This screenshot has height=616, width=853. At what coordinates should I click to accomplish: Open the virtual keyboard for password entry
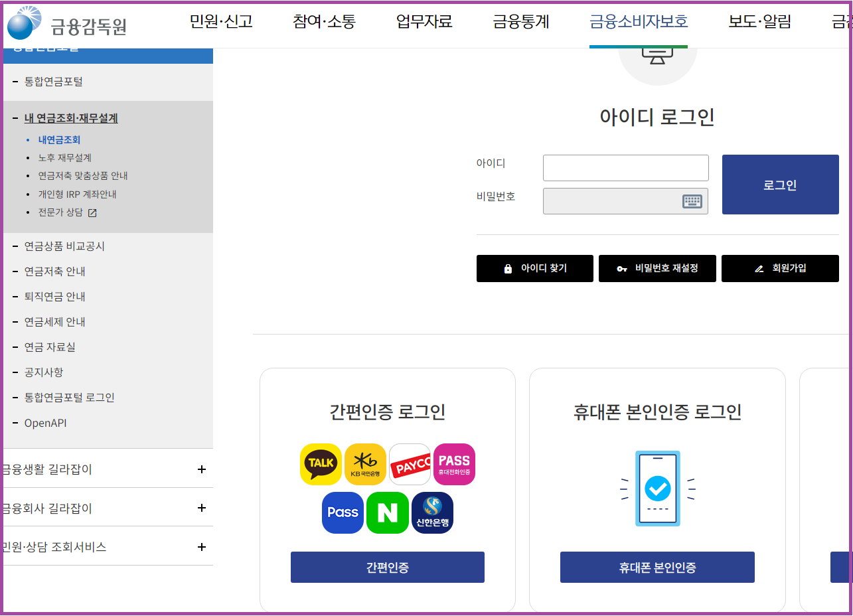coord(693,201)
